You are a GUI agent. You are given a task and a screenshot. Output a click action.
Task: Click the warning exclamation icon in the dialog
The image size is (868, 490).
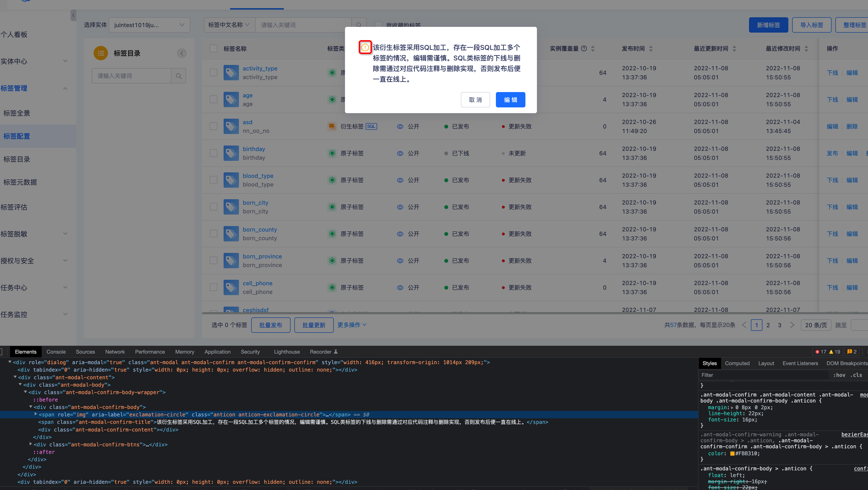365,48
